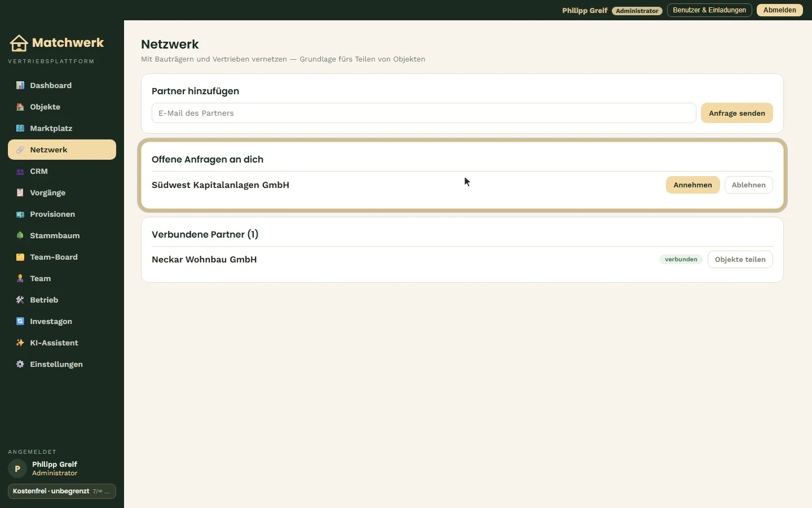Open the Stammbaum page

(x=62, y=235)
